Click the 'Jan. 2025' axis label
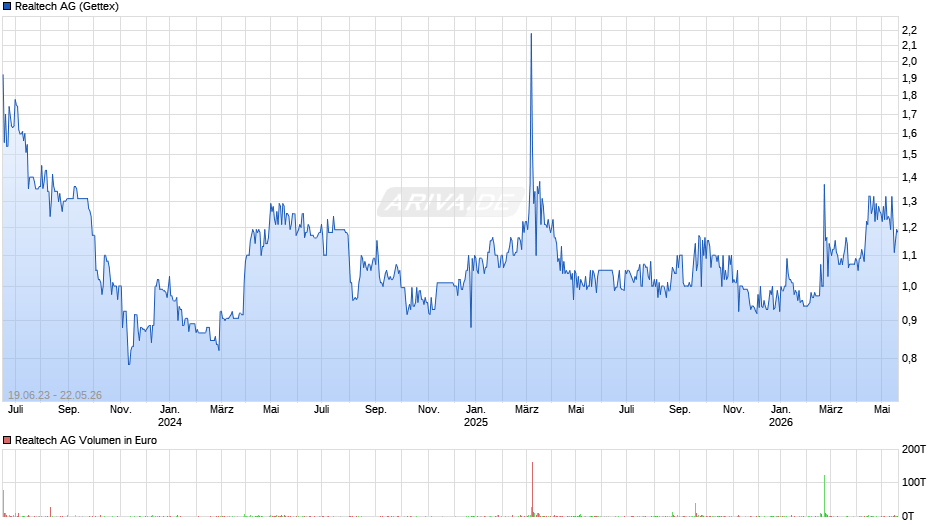This screenshot has height=526, width=940. point(476,416)
